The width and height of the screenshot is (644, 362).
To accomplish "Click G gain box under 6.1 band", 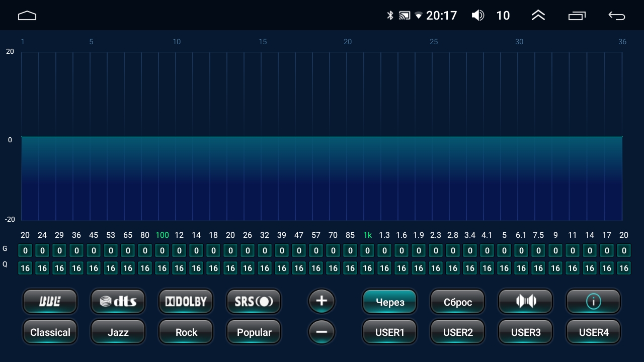I will point(521,250).
